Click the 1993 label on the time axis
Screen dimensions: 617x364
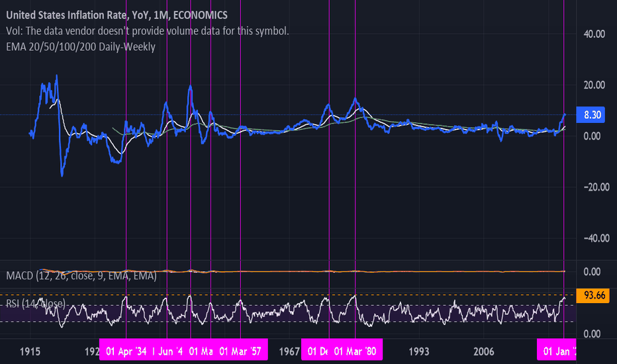coord(420,351)
